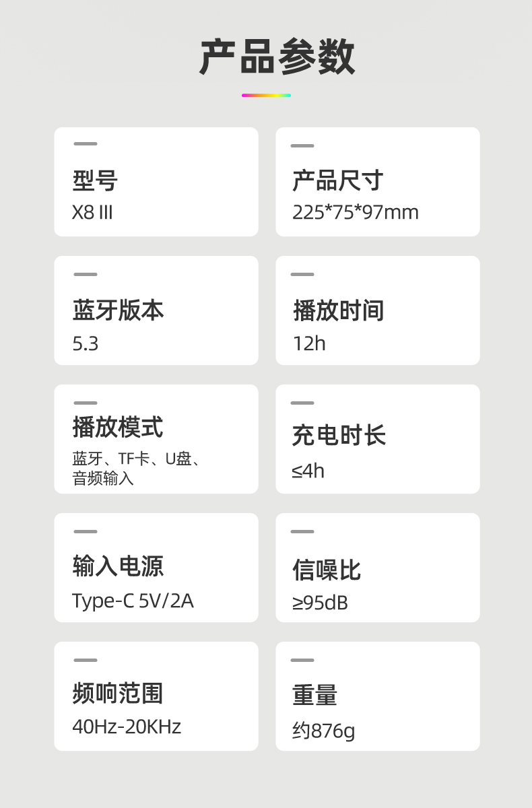Click the 蓝牙版本 label
This screenshot has width=532, height=808.
click(118, 310)
